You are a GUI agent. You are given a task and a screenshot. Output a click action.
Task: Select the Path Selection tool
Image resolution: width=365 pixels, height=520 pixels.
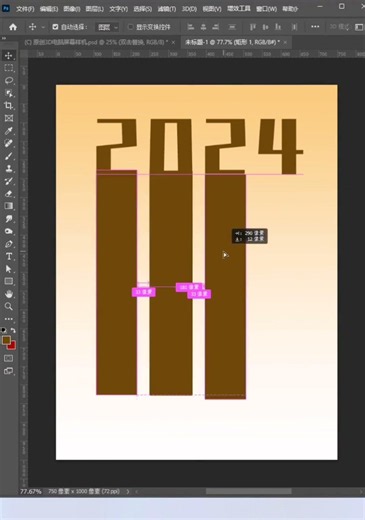[9, 269]
